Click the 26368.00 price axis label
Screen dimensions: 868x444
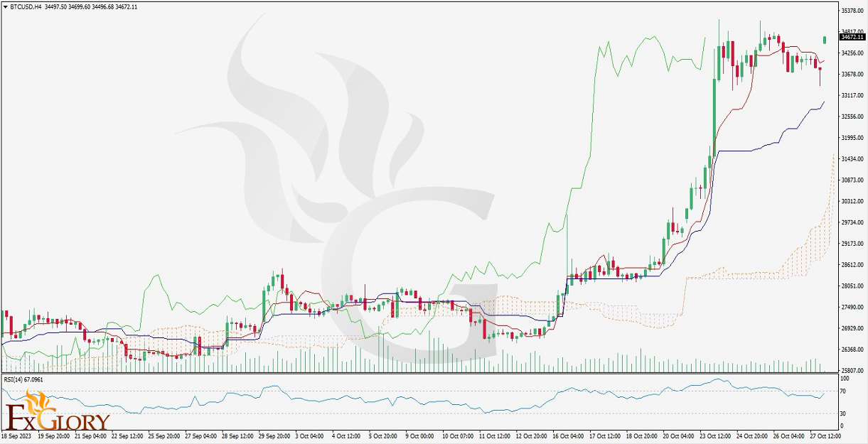tap(852, 350)
